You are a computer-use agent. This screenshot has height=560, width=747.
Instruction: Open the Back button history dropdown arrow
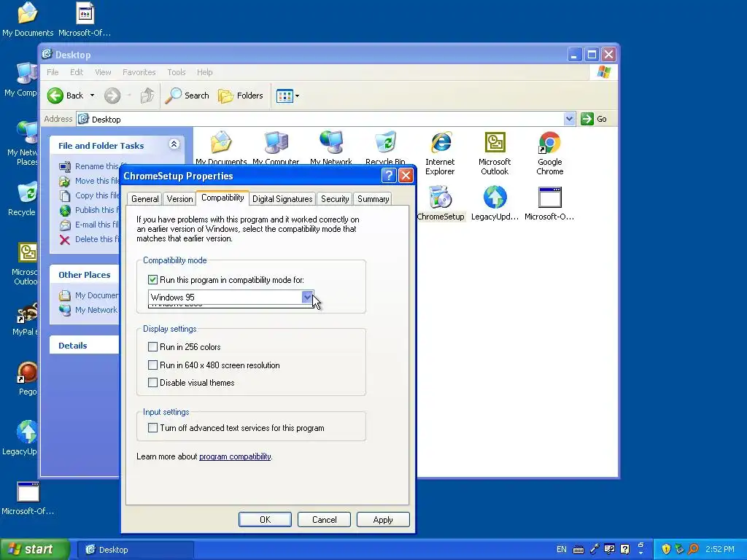[x=93, y=96]
